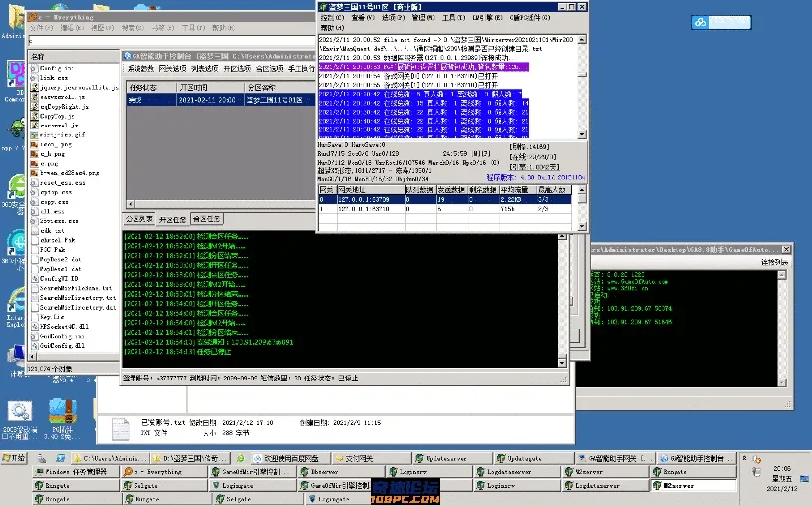The image size is (812, 507).
Task: Select the link.exe file name in Everything
Action: [55, 77]
